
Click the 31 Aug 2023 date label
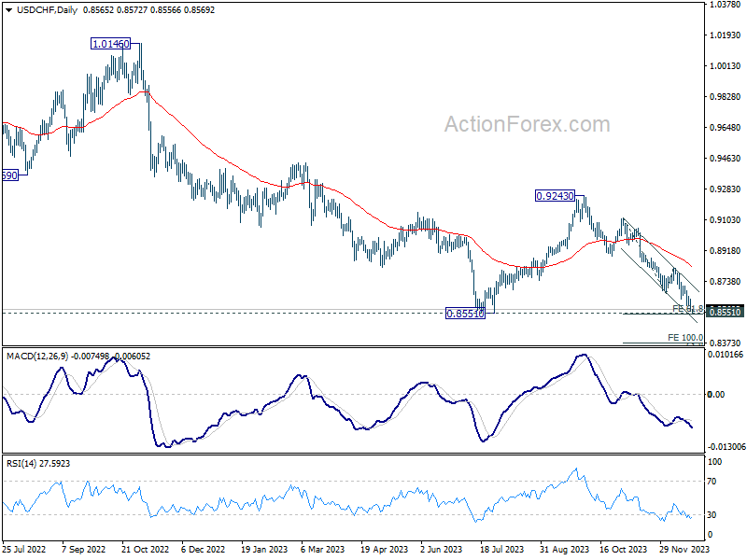tap(564, 549)
